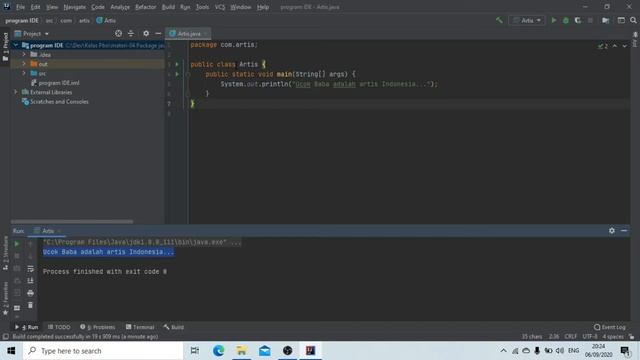Click UTF-8 encoding in status bar

pyautogui.click(x=590, y=337)
